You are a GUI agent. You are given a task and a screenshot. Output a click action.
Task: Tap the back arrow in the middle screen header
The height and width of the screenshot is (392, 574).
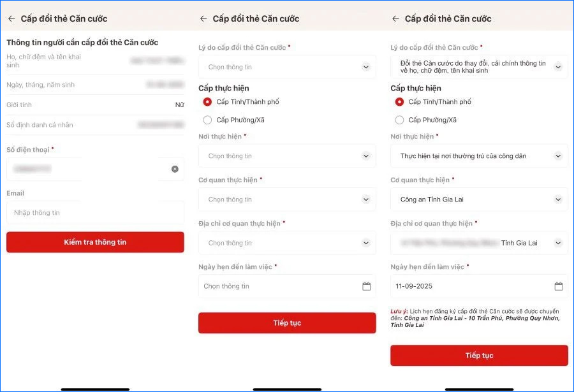pyautogui.click(x=203, y=18)
